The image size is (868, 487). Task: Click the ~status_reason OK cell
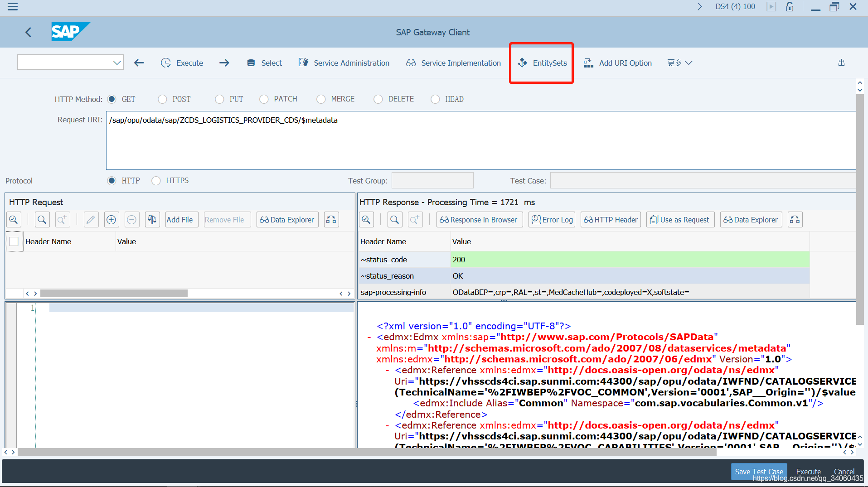pos(630,276)
